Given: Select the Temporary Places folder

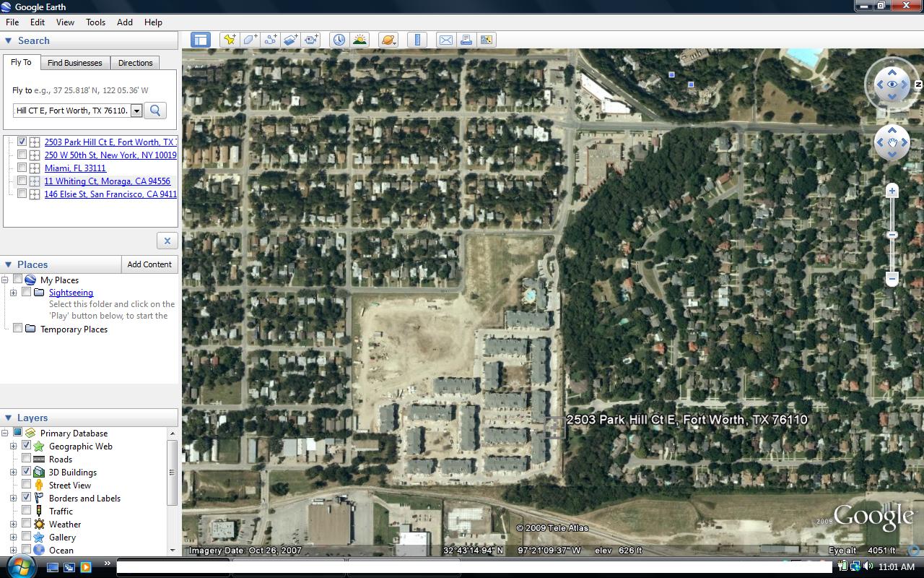Looking at the screenshot, I should 74,329.
